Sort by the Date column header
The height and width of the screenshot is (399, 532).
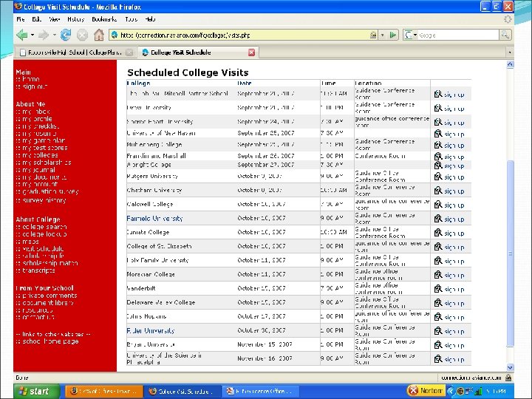coord(245,83)
